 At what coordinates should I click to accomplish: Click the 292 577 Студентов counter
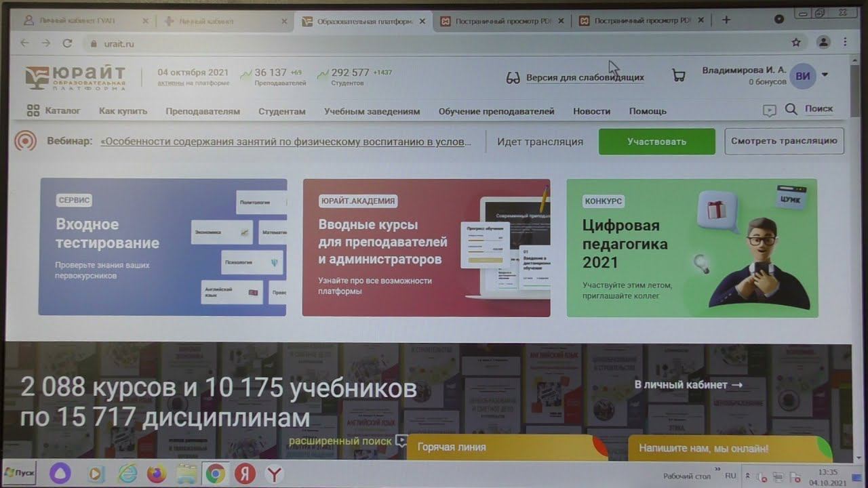pos(354,77)
